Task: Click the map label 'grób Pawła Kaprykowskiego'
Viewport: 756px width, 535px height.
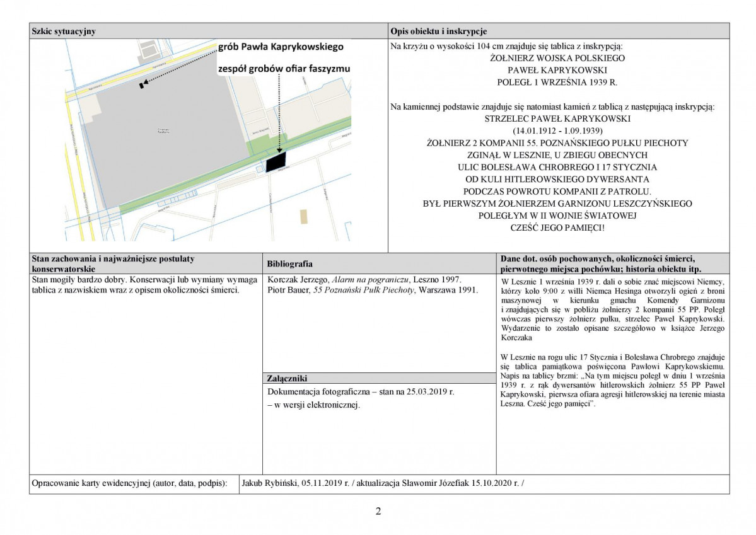Action: [281, 47]
